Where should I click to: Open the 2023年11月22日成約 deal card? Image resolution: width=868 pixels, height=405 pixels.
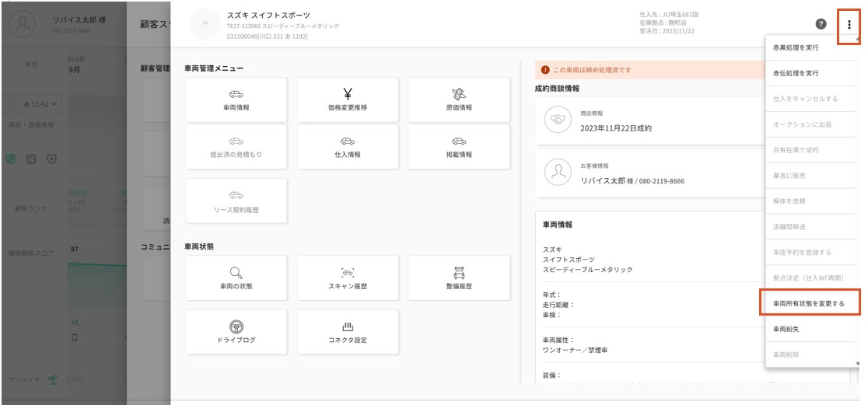650,120
